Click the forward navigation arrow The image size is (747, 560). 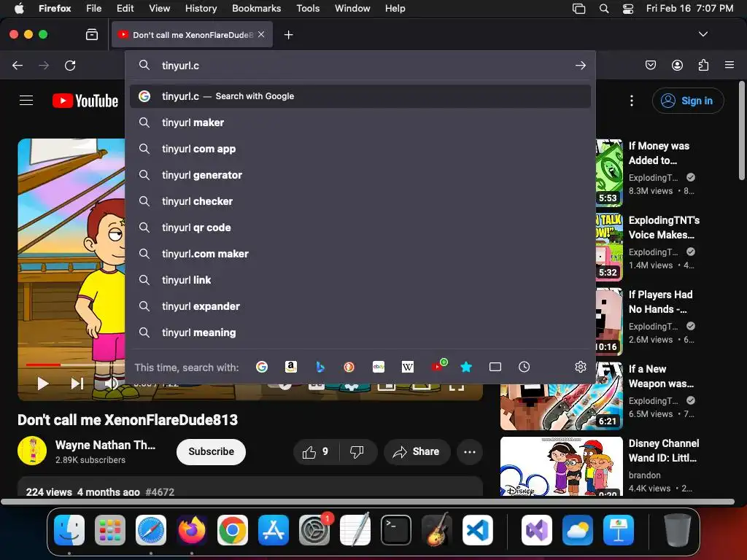pyautogui.click(x=44, y=65)
